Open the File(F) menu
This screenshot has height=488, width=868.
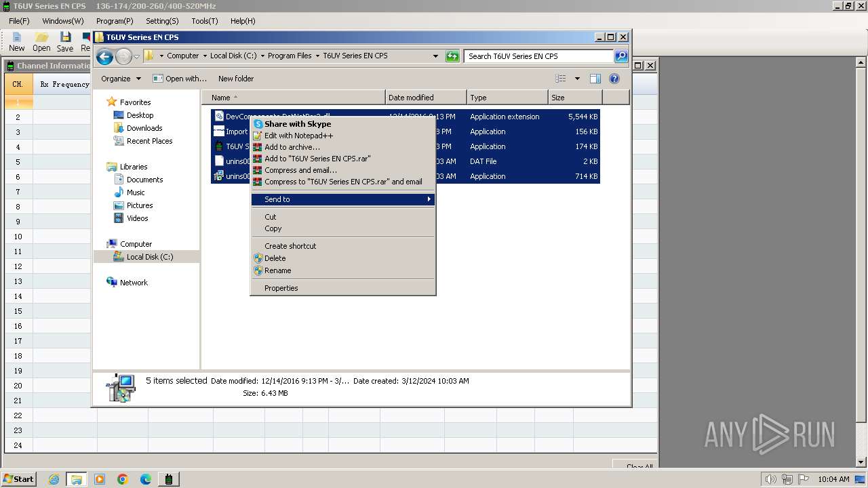pyautogui.click(x=19, y=21)
